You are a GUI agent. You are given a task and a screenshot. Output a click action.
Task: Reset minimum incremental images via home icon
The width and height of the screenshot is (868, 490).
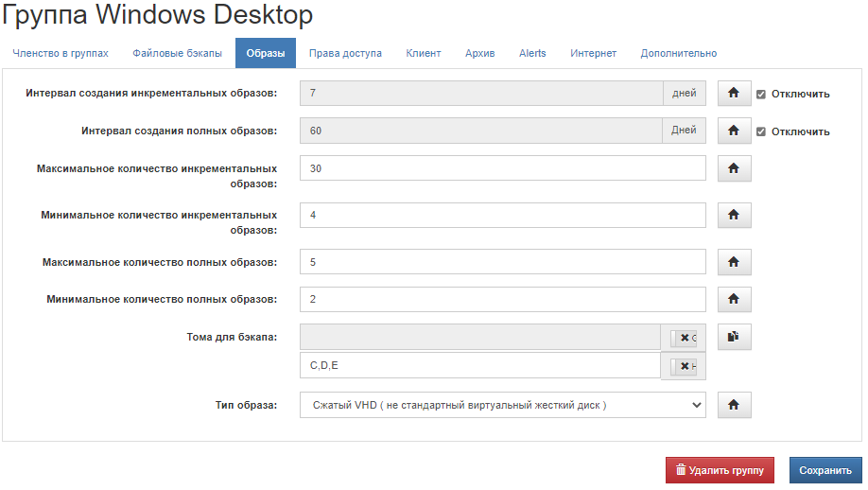[734, 215]
